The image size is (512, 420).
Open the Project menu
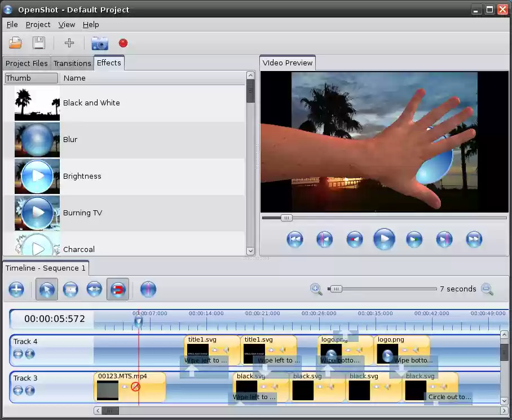click(x=38, y=25)
